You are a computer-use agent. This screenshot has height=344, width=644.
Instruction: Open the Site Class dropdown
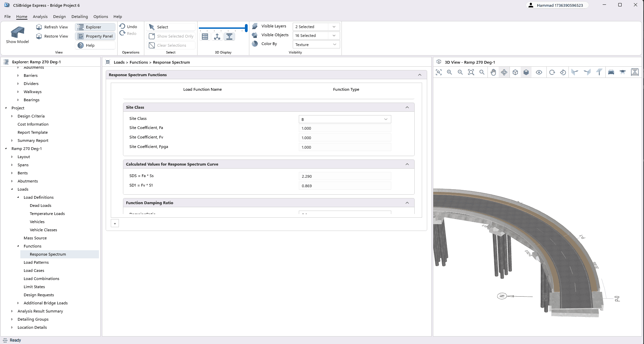pyautogui.click(x=345, y=119)
